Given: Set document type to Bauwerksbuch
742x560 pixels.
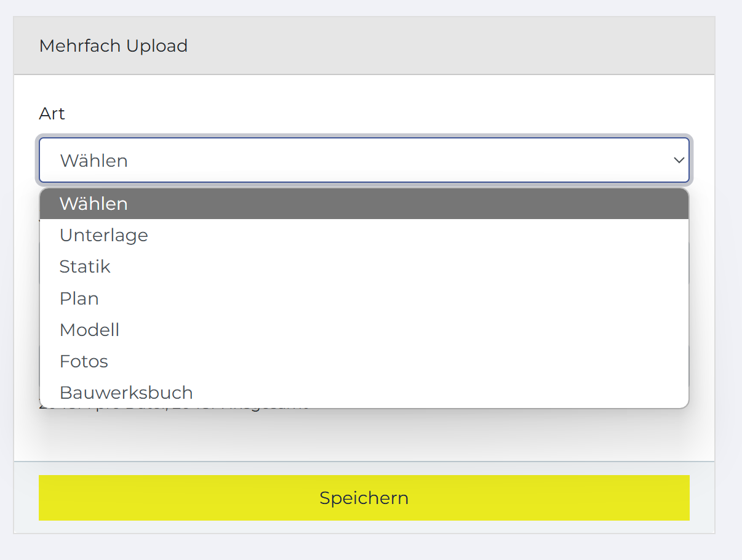Looking at the screenshot, I should 364,393.
